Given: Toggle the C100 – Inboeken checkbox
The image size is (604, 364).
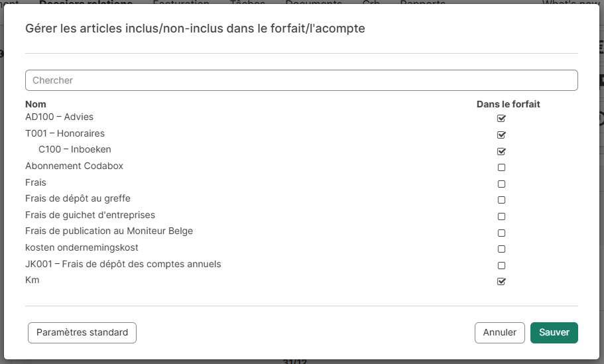Looking at the screenshot, I should point(501,151).
